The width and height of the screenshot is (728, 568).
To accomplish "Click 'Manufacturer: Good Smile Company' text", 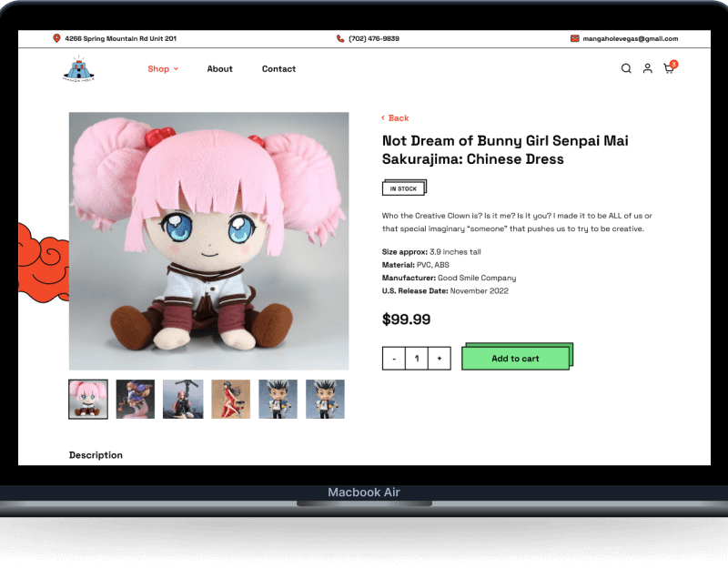I will click(x=449, y=278).
